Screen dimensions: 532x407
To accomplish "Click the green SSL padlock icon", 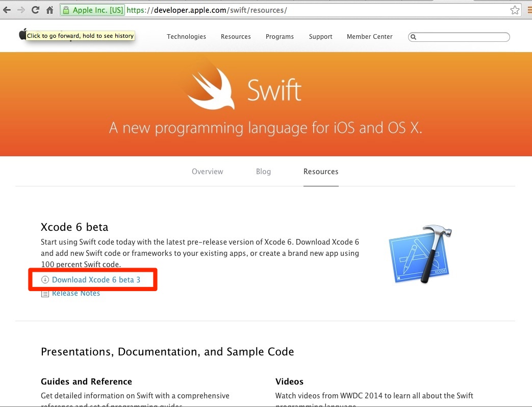I will [66, 10].
